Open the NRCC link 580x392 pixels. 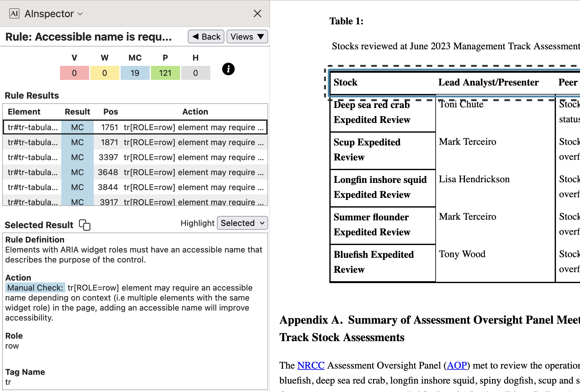[311, 365]
